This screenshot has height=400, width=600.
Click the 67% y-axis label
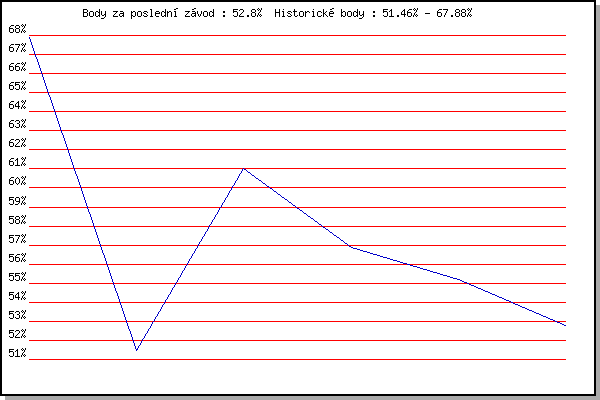[17, 48]
